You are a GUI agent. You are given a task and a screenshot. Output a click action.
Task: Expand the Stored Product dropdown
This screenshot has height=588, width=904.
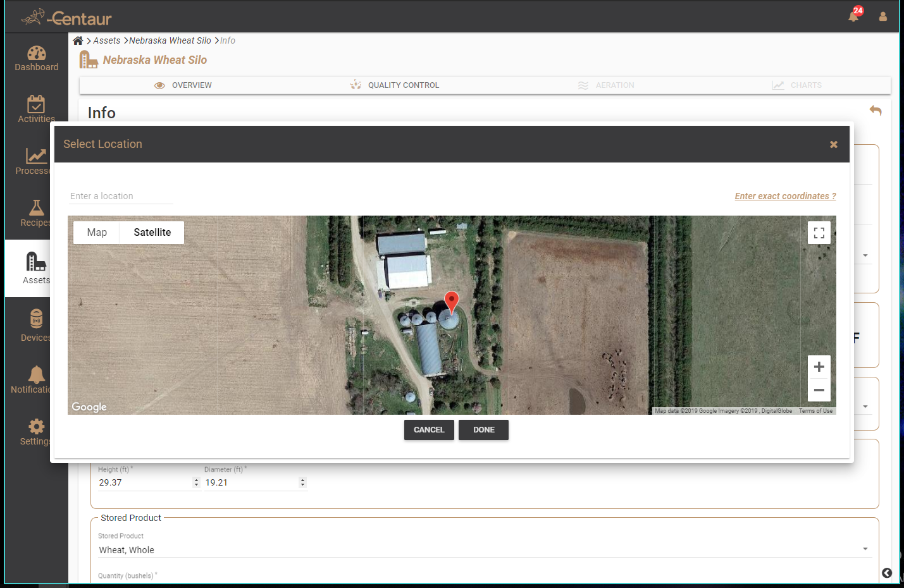click(x=865, y=549)
